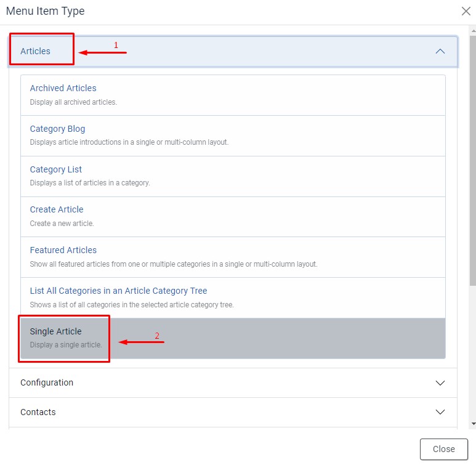This screenshot has width=476, height=465.
Task: Choose the Featured Articles menu type
Action: pos(63,250)
